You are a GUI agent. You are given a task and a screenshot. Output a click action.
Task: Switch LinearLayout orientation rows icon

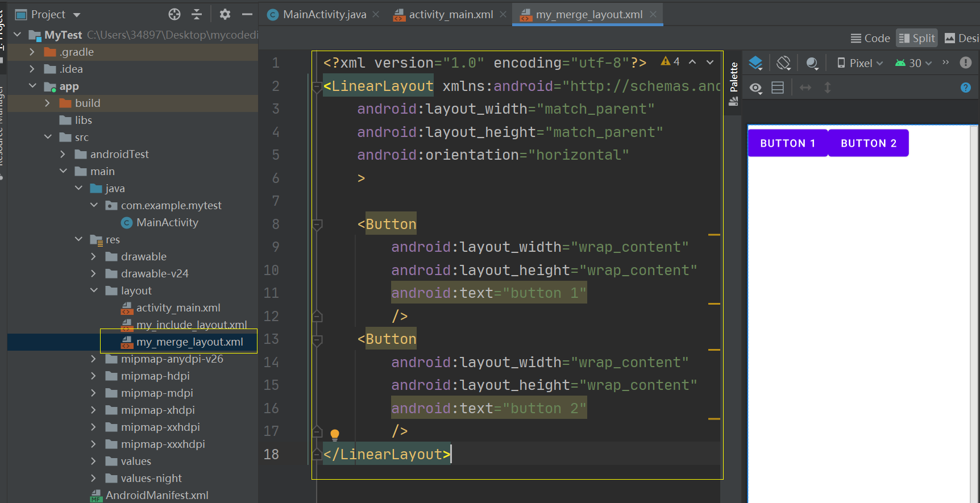pyautogui.click(x=778, y=88)
